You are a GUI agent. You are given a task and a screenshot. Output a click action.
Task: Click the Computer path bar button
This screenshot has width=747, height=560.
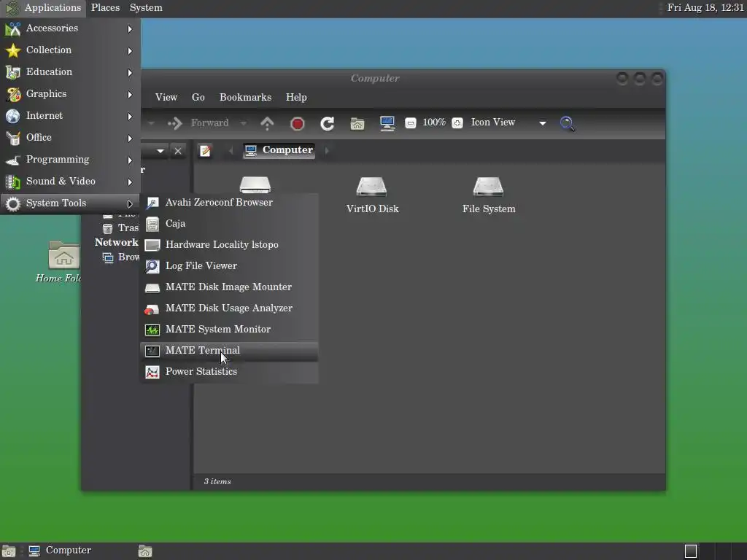click(x=279, y=150)
